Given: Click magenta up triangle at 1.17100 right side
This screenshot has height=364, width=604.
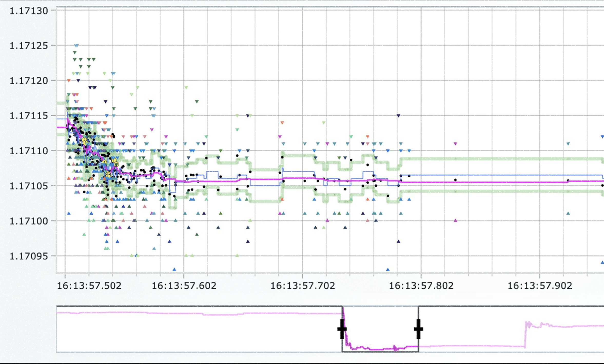Looking at the screenshot, I should (x=455, y=220).
